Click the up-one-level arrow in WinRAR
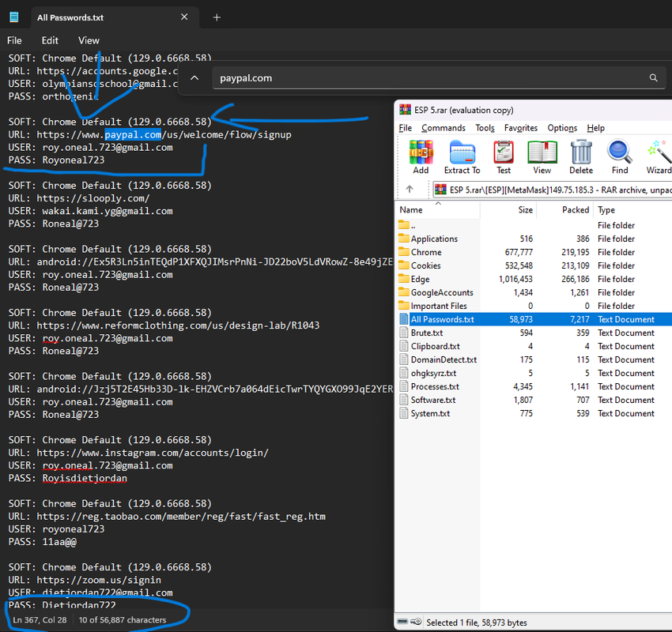Screen dimensions: 672x632 [410, 189]
